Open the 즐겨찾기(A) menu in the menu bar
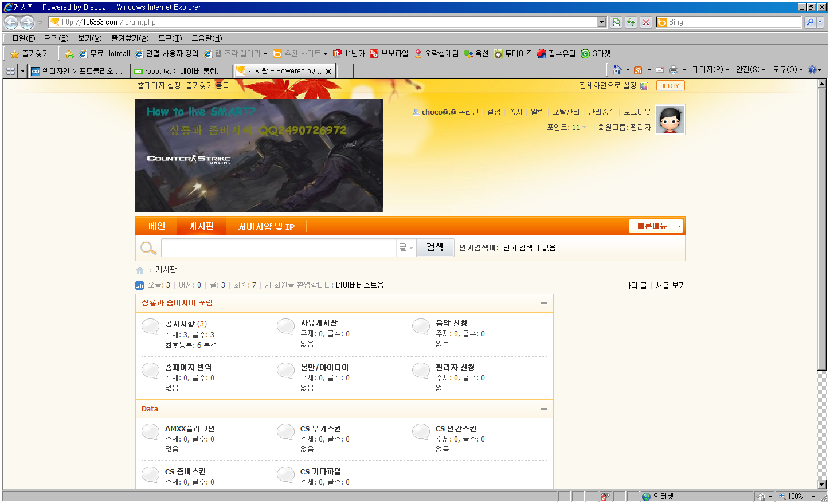This screenshot has width=830, height=504. (130, 38)
